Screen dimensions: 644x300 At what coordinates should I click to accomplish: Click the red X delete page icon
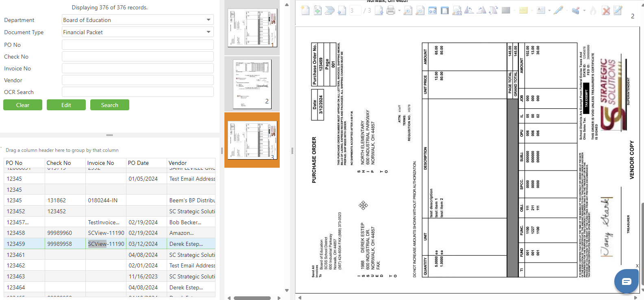pos(606,11)
